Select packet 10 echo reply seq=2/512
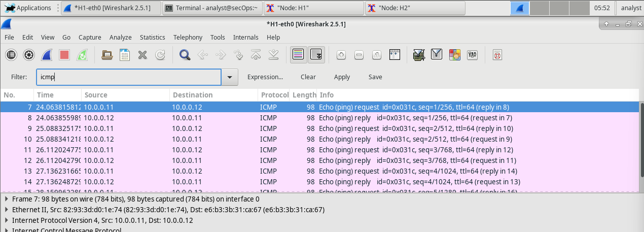 click(319, 139)
